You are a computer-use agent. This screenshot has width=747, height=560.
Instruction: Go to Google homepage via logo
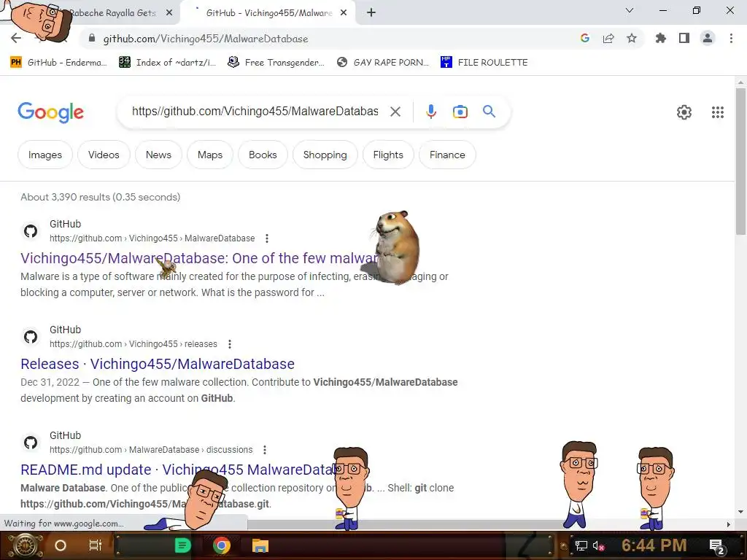pyautogui.click(x=50, y=112)
